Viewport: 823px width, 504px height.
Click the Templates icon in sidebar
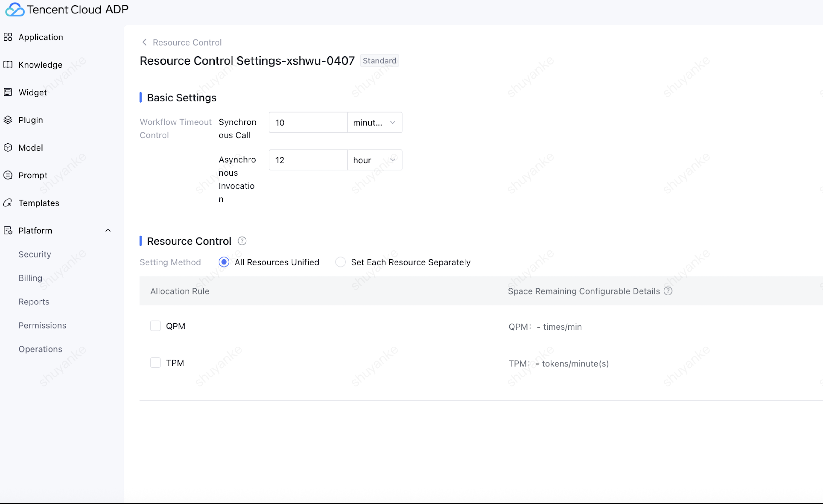[8, 203]
